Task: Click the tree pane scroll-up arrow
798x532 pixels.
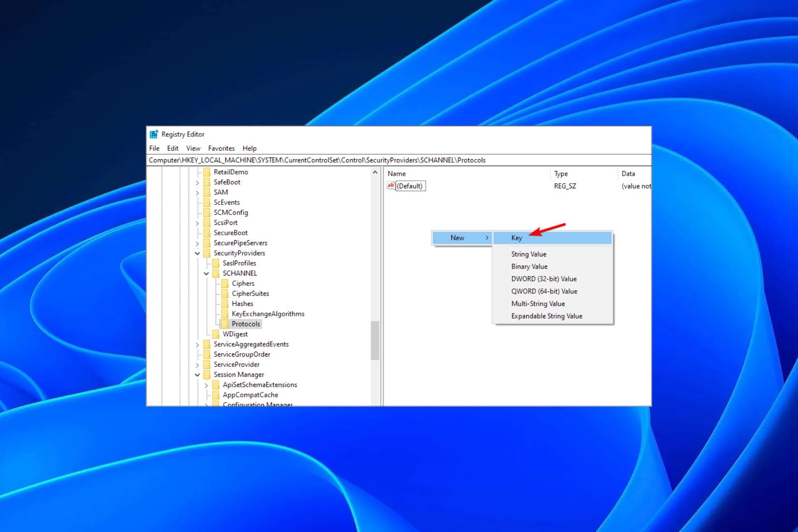Action: click(375, 172)
